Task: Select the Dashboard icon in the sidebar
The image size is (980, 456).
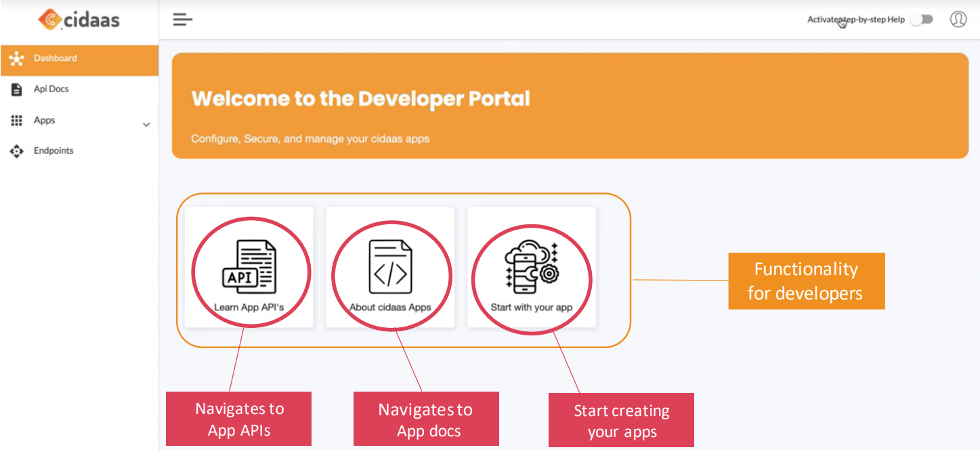Action: click(x=17, y=58)
